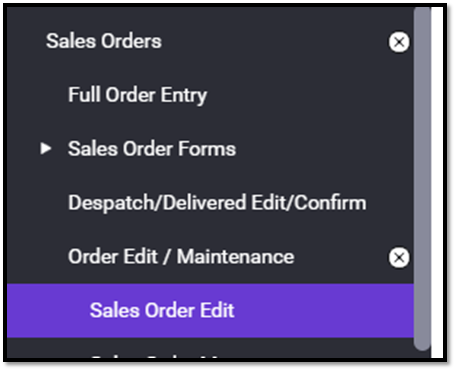Expand the Sales Order Forms triangle arrow
This screenshot has width=456, height=371.
click(x=46, y=148)
